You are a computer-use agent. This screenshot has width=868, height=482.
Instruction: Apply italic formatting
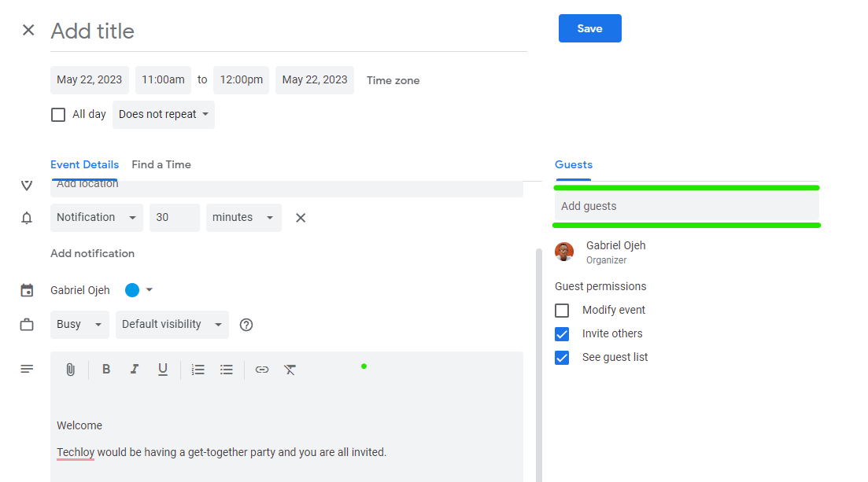135,370
